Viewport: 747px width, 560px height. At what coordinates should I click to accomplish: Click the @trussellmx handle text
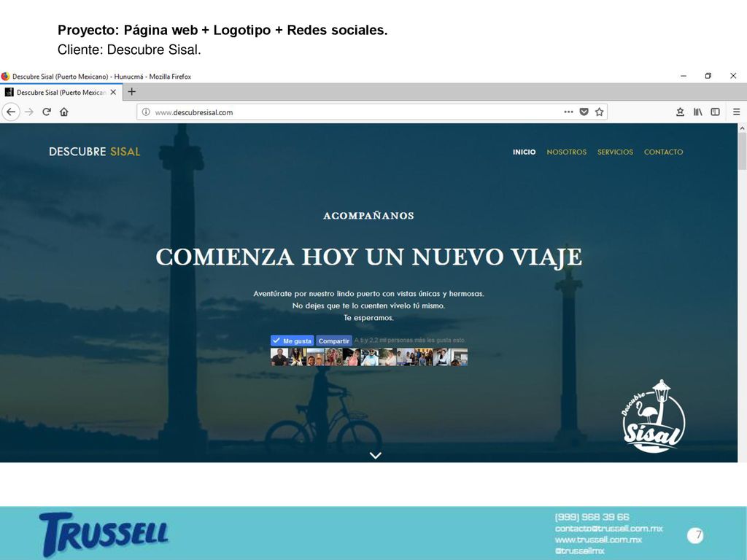(580, 551)
